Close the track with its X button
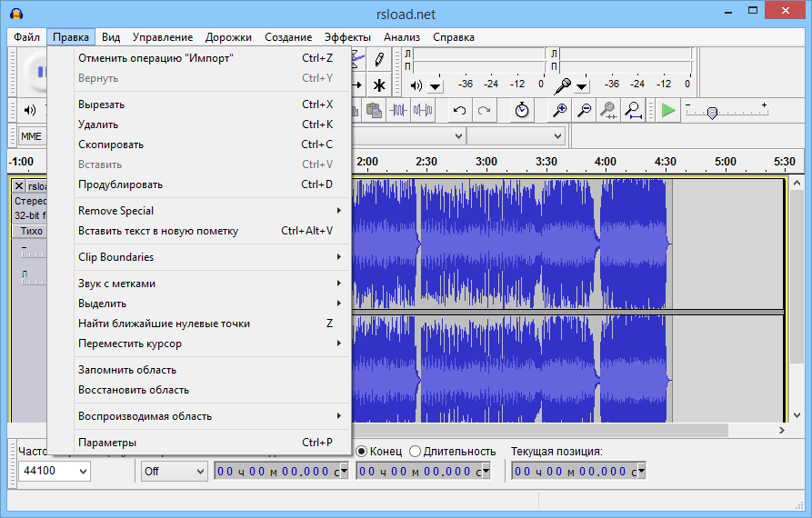 click(19, 185)
